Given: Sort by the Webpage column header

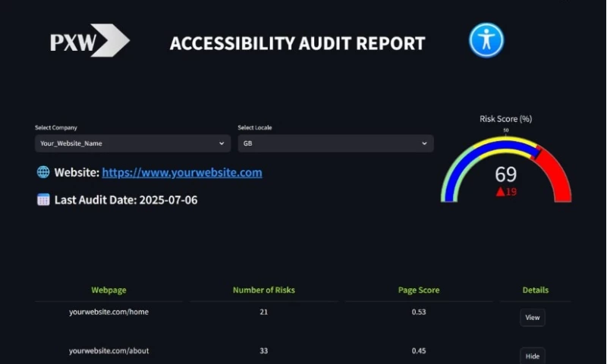Looking at the screenshot, I should click(109, 290).
